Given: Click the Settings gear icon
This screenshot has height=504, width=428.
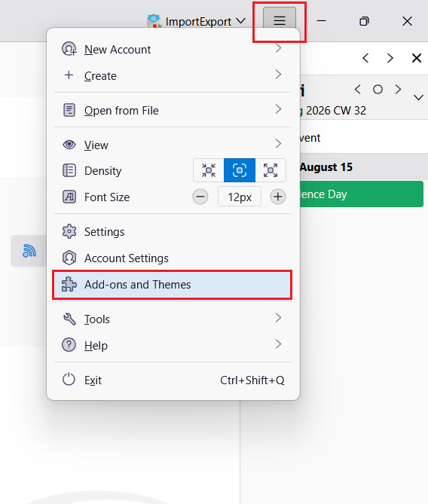Looking at the screenshot, I should (69, 232).
